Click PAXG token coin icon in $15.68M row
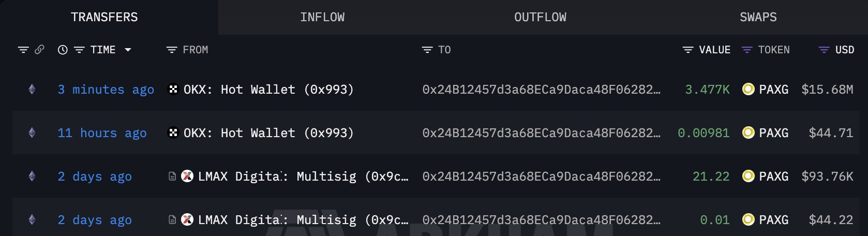The height and width of the screenshot is (236, 868). coord(748,90)
